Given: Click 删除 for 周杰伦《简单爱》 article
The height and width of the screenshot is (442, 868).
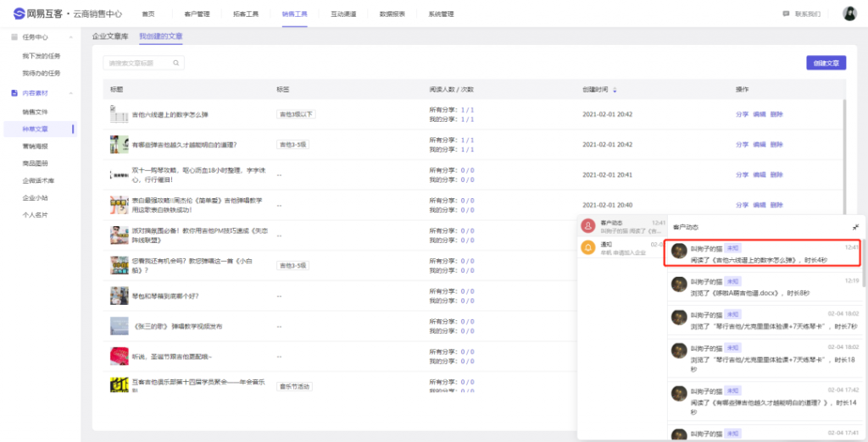Looking at the screenshot, I should coord(776,205).
